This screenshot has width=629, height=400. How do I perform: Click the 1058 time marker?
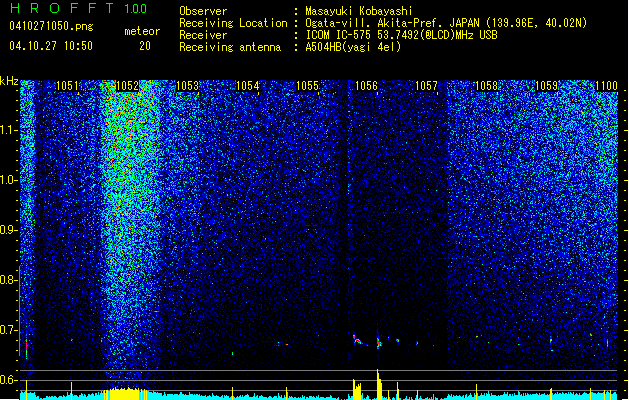[486, 86]
